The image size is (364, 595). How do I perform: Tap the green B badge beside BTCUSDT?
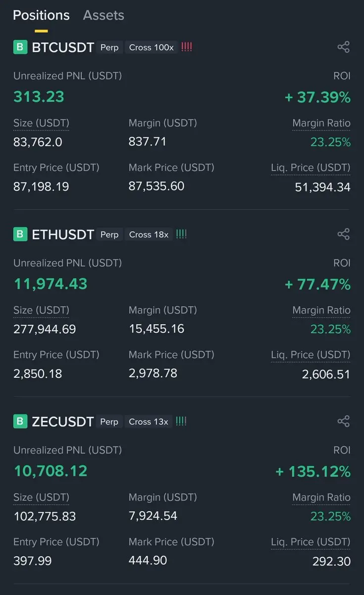[x=20, y=47]
